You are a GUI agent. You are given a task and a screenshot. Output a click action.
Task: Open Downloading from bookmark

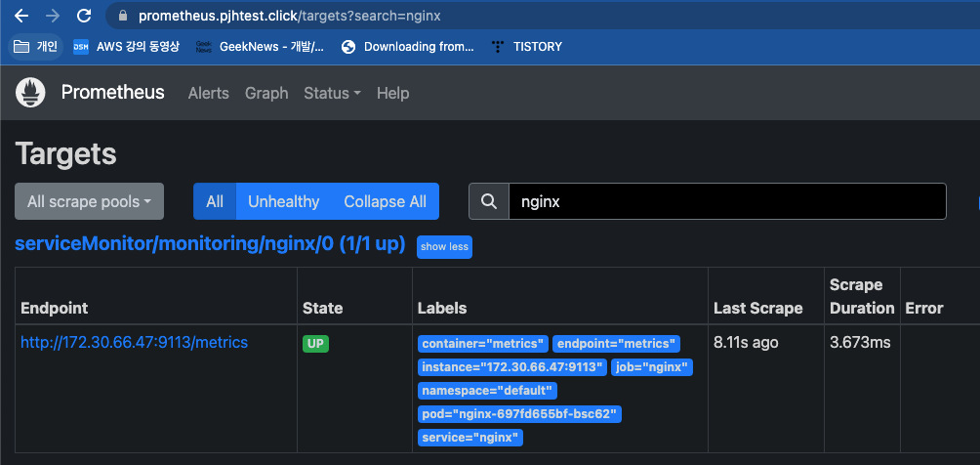coord(407,46)
